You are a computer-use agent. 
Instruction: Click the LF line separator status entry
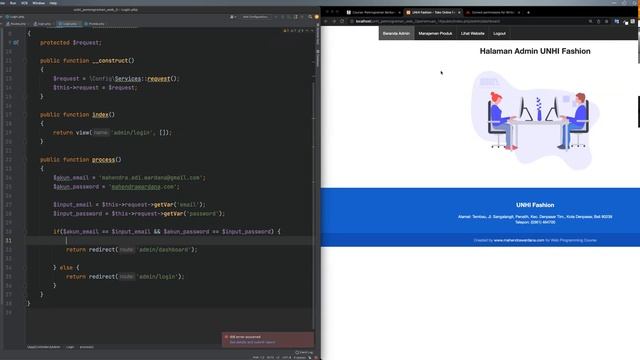[277, 357]
